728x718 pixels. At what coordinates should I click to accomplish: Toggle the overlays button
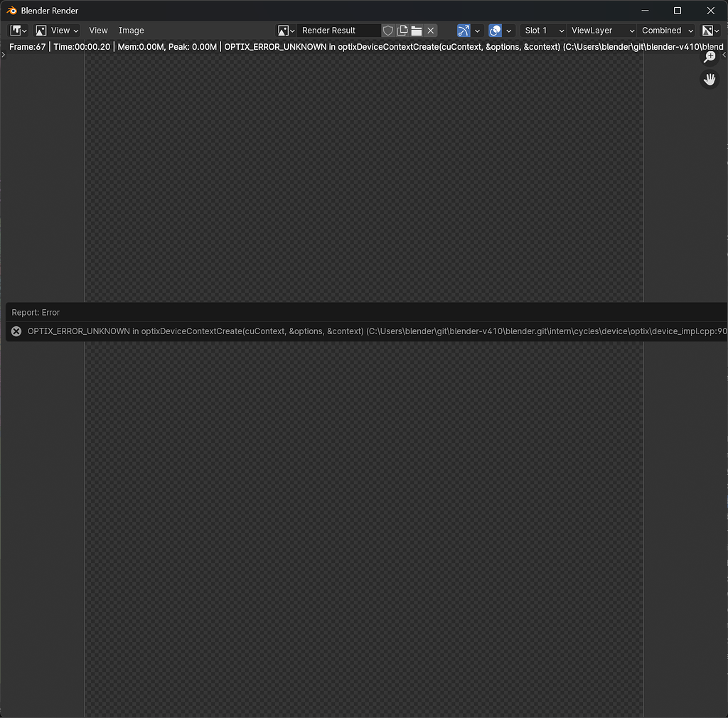click(x=496, y=31)
